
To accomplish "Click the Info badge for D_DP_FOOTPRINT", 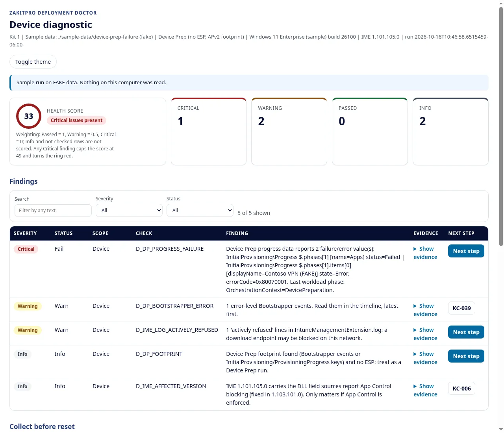I will click(x=22, y=354).
